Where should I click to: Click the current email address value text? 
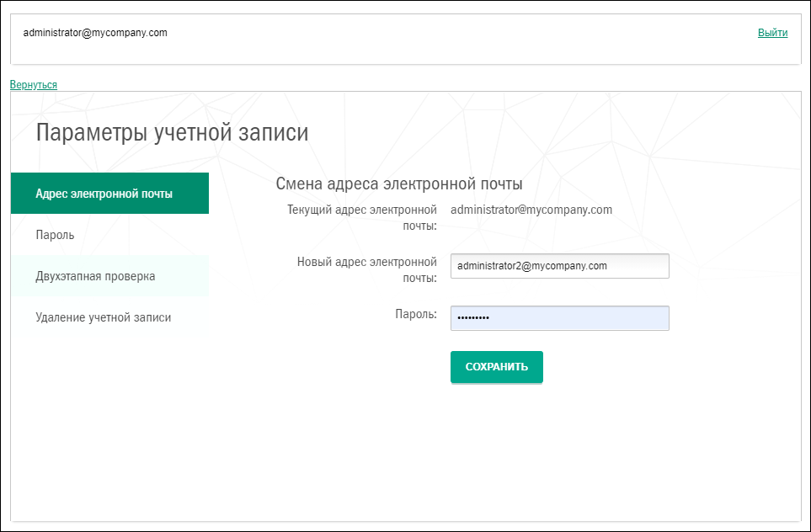click(x=531, y=210)
